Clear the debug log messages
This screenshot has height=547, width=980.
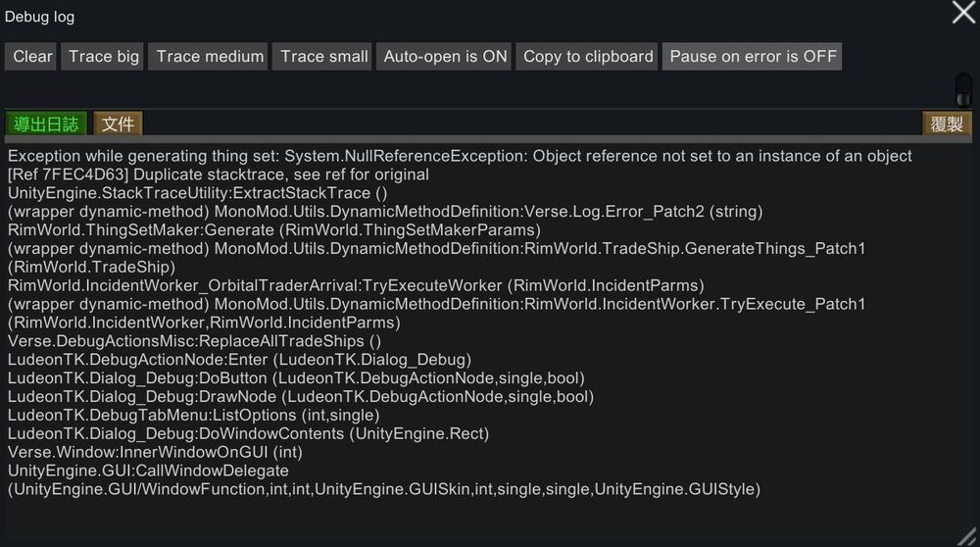(x=32, y=57)
